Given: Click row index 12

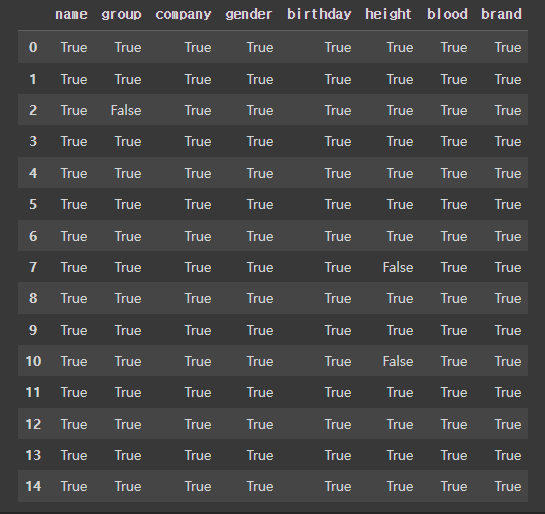Looking at the screenshot, I should click(33, 424).
